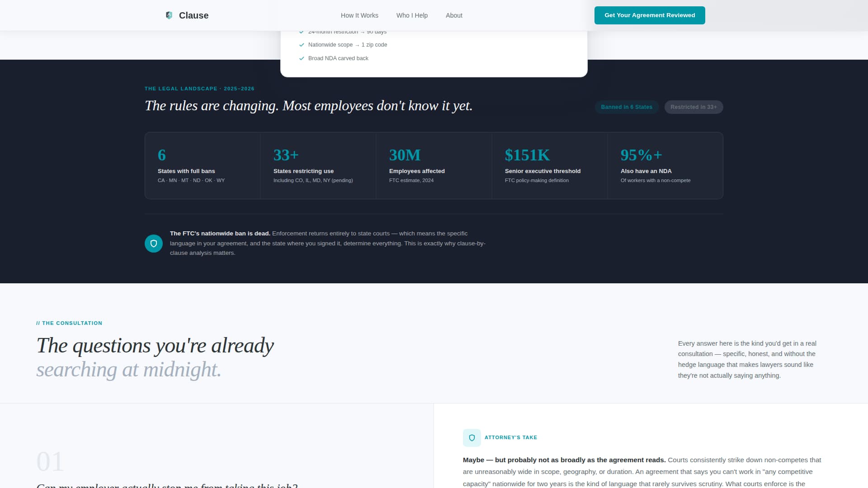
Task: Open the "How It Works" menu item
Action: 359,15
